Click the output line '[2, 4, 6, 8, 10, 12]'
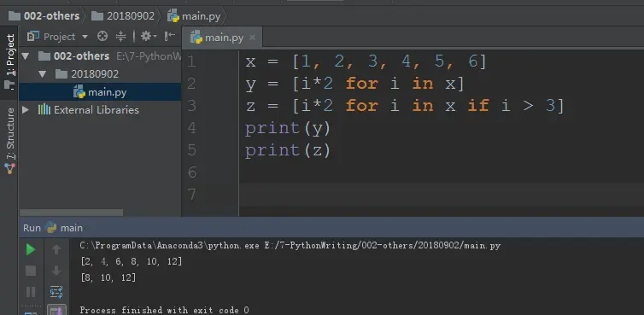 point(132,261)
